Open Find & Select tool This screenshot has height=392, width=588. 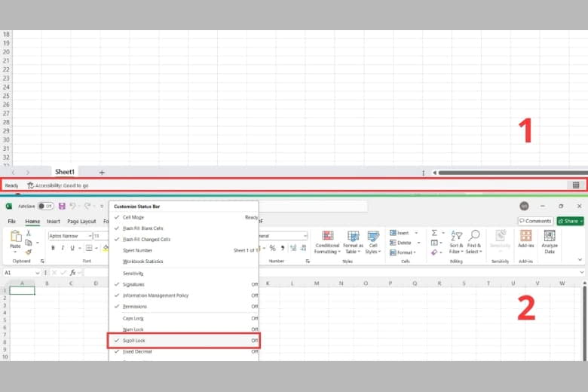tap(473, 237)
